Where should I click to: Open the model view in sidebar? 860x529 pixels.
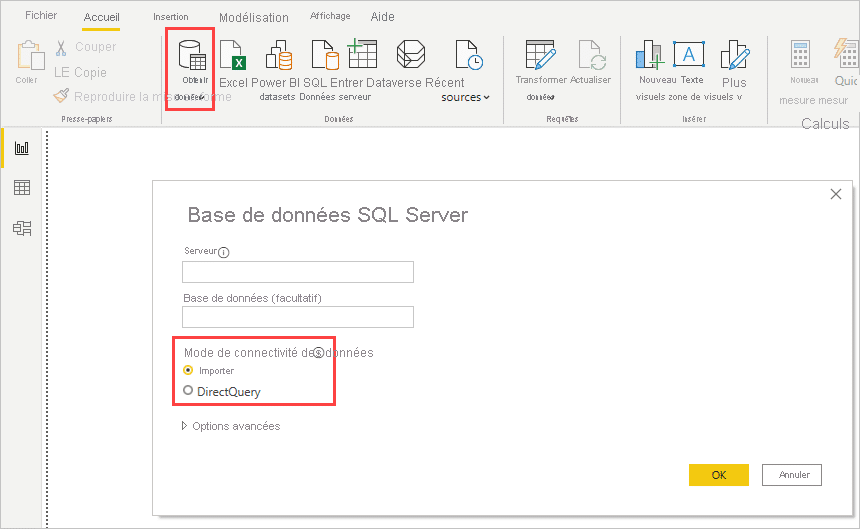(22, 228)
